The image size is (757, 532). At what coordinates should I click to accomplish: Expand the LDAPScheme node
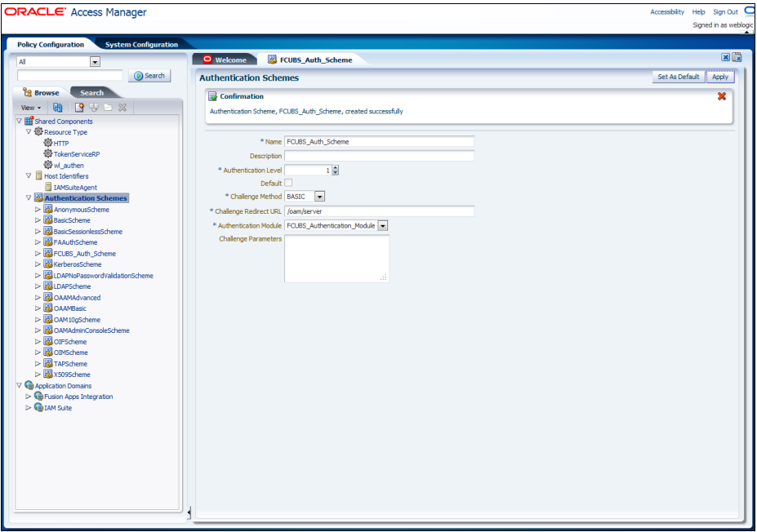[38, 286]
